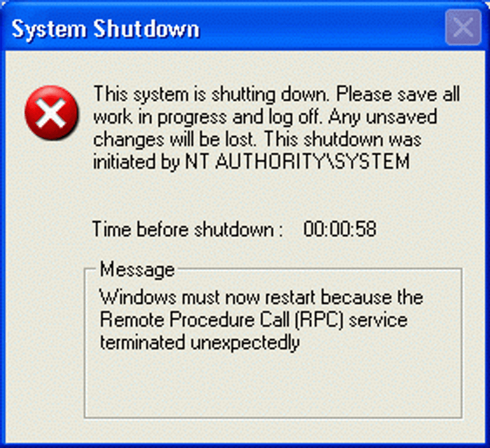Click 'This shutdown was' phrase
The width and height of the screenshot is (490, 448).
(x=343, y=140)
